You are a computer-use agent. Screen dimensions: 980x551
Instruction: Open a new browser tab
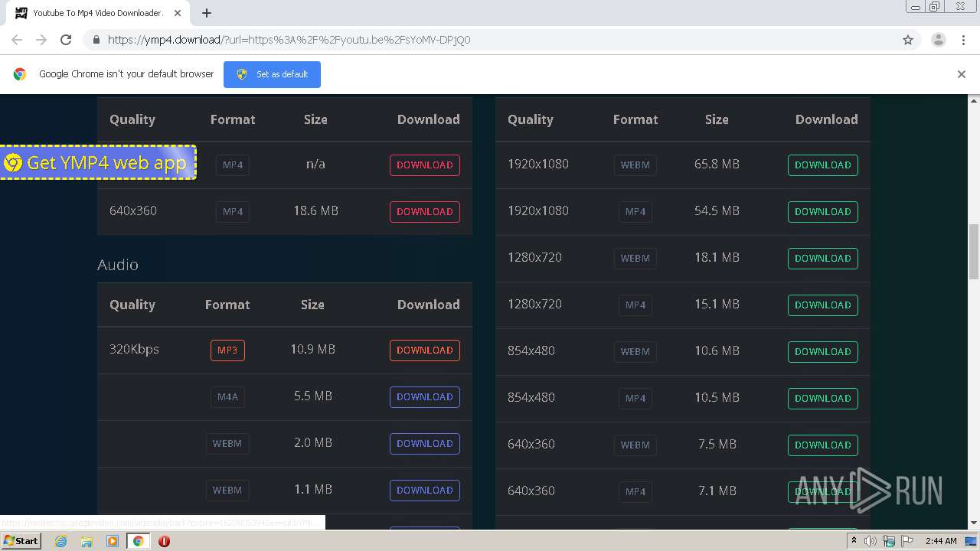[207, 13]
